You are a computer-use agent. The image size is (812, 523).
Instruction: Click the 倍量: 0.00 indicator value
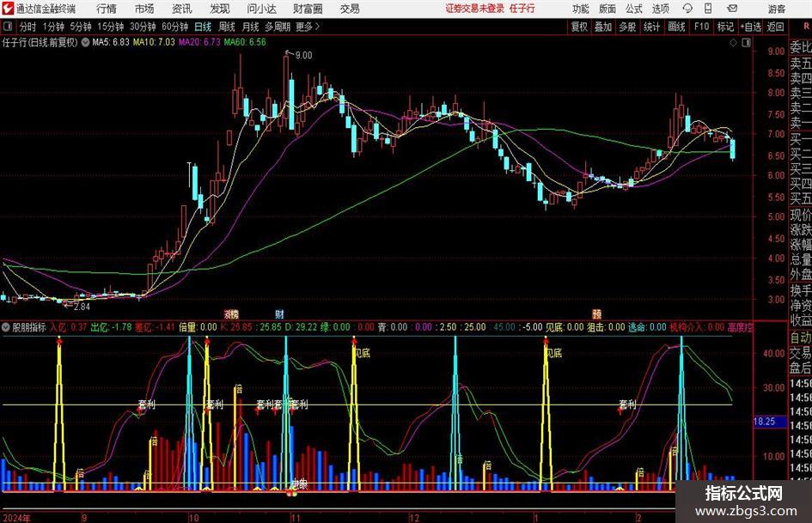click(x=198, y=327)
